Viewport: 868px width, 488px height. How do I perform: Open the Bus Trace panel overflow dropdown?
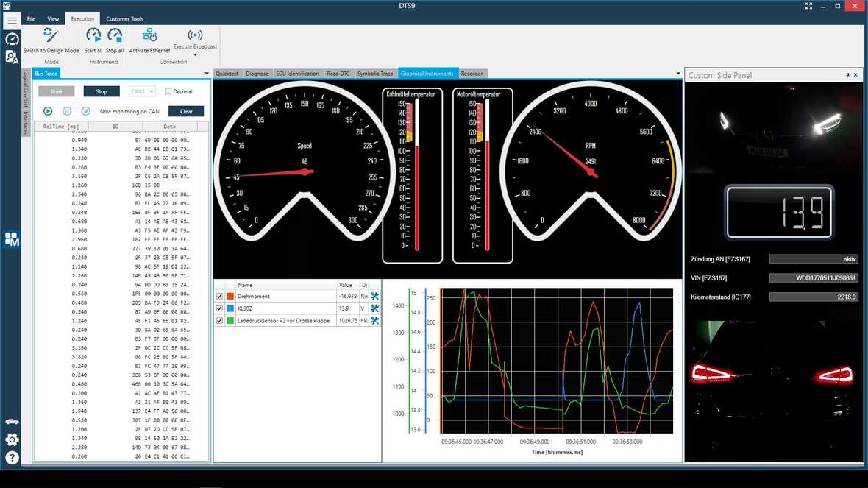tap(207, 74)
